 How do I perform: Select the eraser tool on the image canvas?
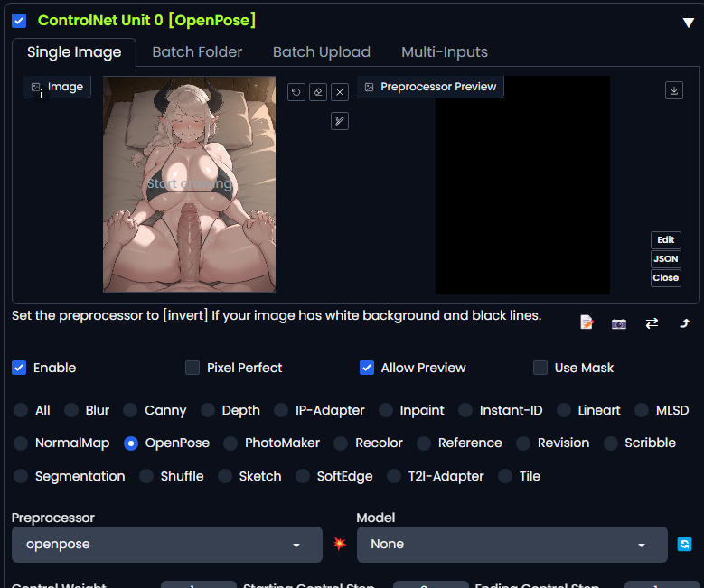click(318, 92)
